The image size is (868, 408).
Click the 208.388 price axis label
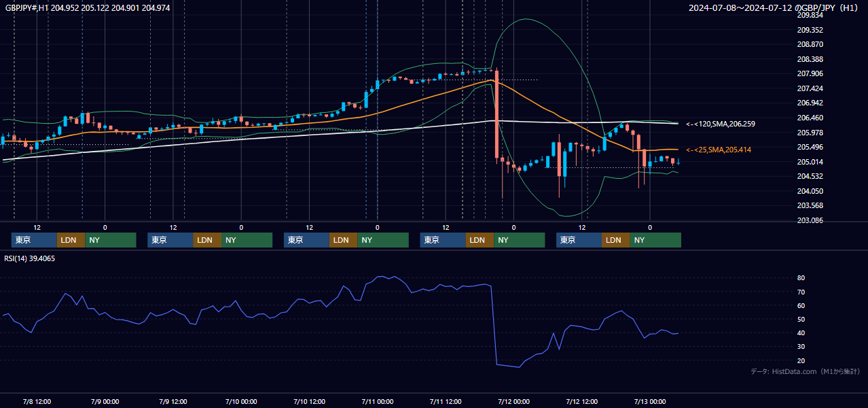(x=810, y=59)
